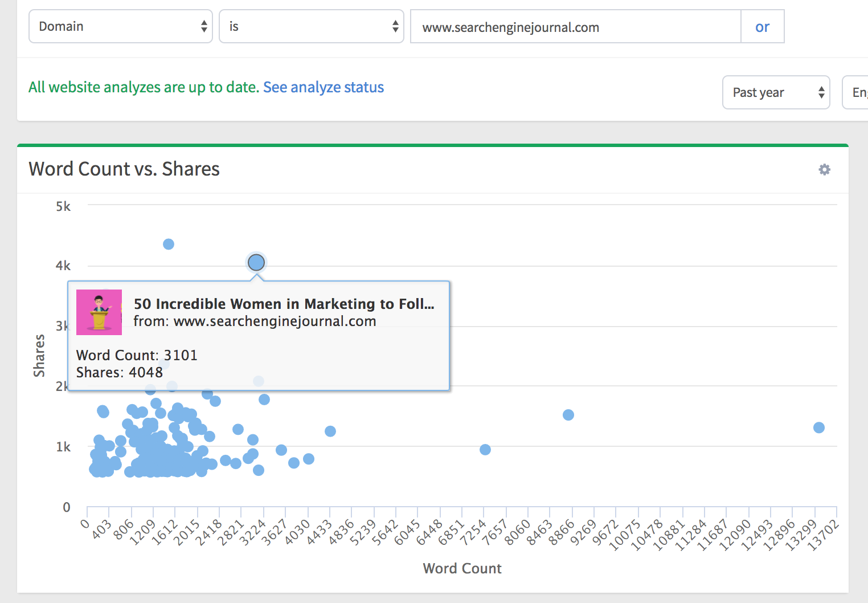868x603 pixels.
Task: Click the Shares y-axis title
Action: (39, 356)
